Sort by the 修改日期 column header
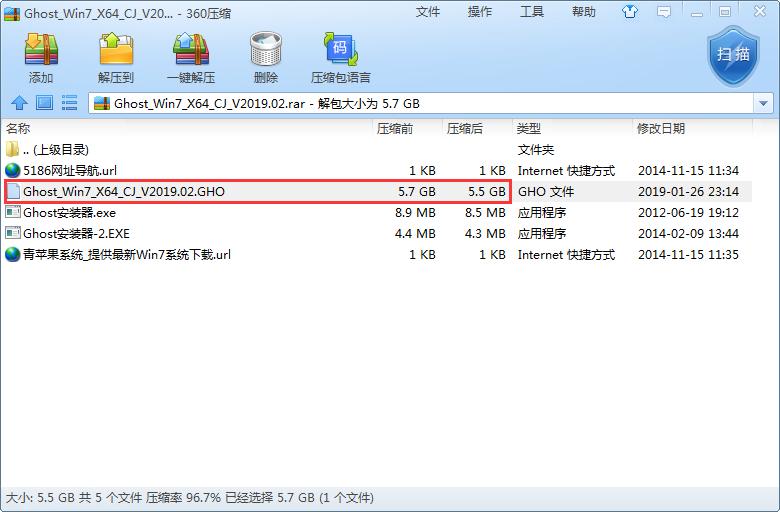The width and height of the screenshot is (780, 512). click(x=661, y=129)
